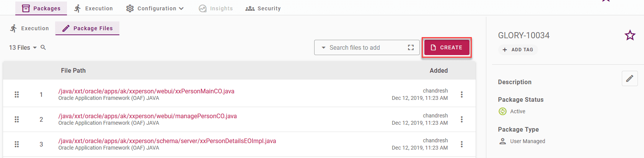The width and height of the screenshot is (644, 158).
Task: Expand the Search files to add dropdown arrow
Action: 323,47
